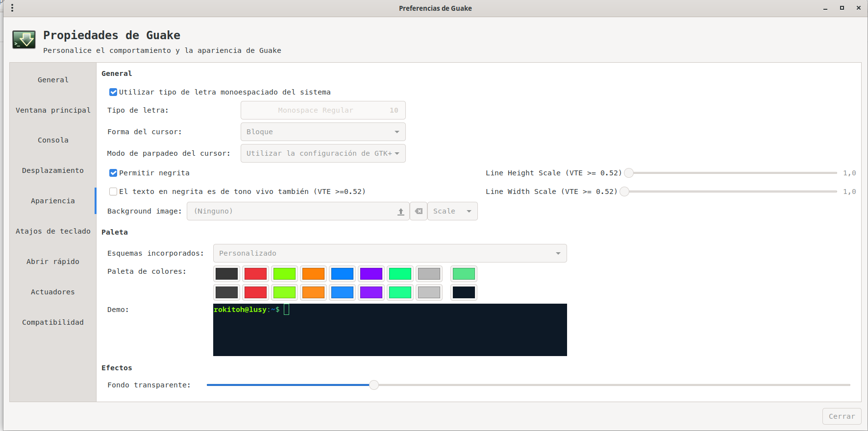Open the Forma del cursor dropdown
Viewport: 868px width, 431px height.
pos(323,132)
